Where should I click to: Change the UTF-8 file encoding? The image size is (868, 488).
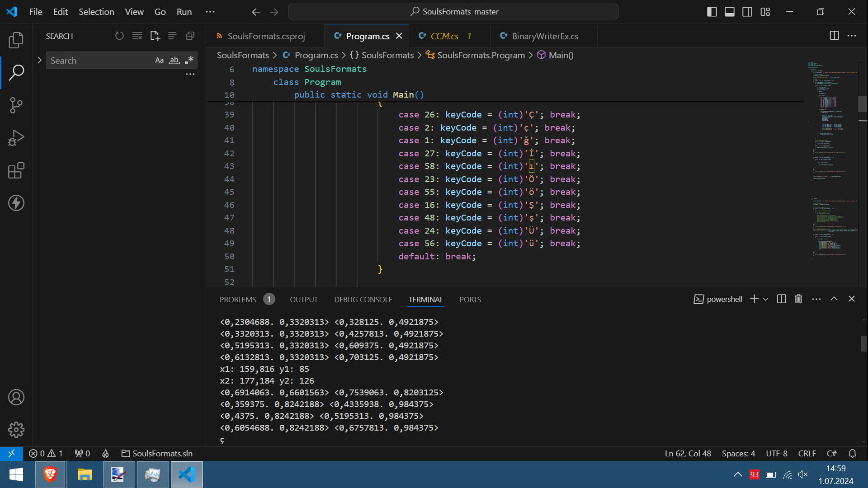[777, 453]
